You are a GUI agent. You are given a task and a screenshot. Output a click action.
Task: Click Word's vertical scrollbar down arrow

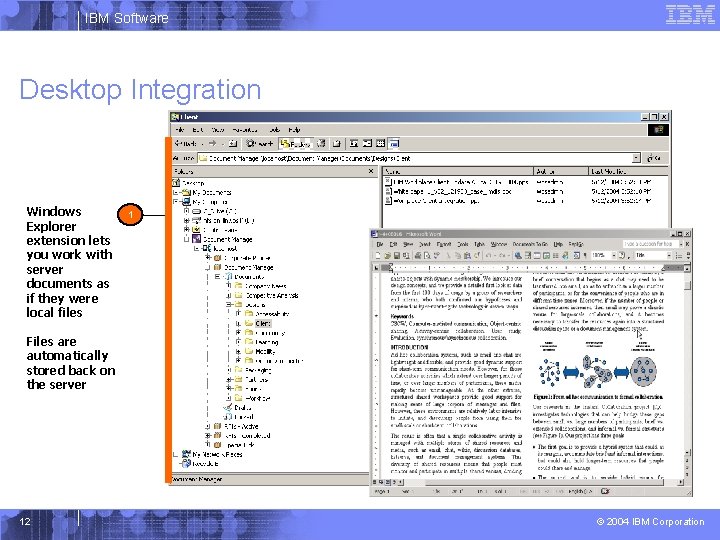coord(687,452)
